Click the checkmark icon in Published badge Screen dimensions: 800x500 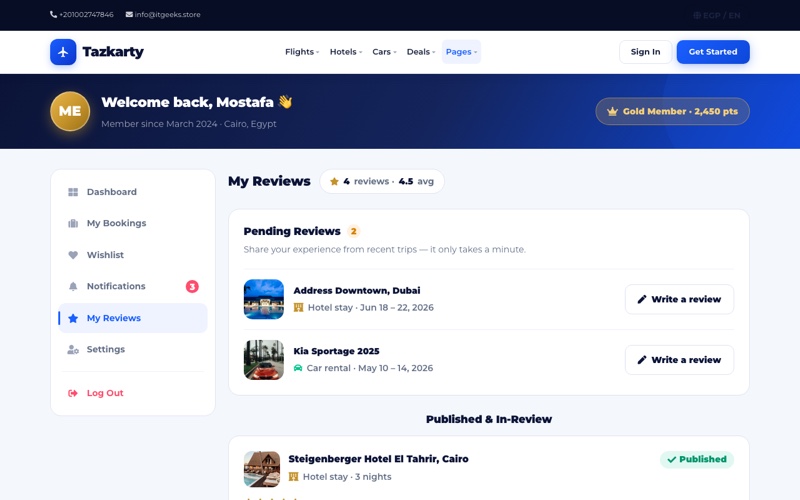671,460
